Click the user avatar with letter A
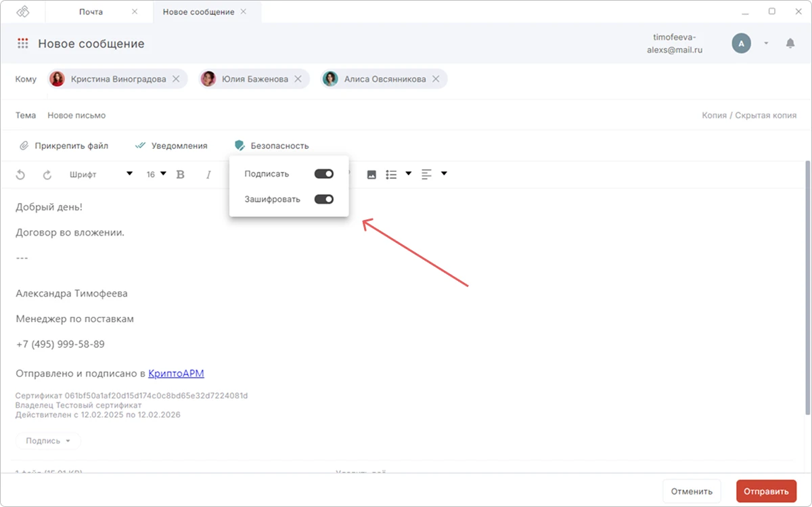812x507 pixels. 741,43
